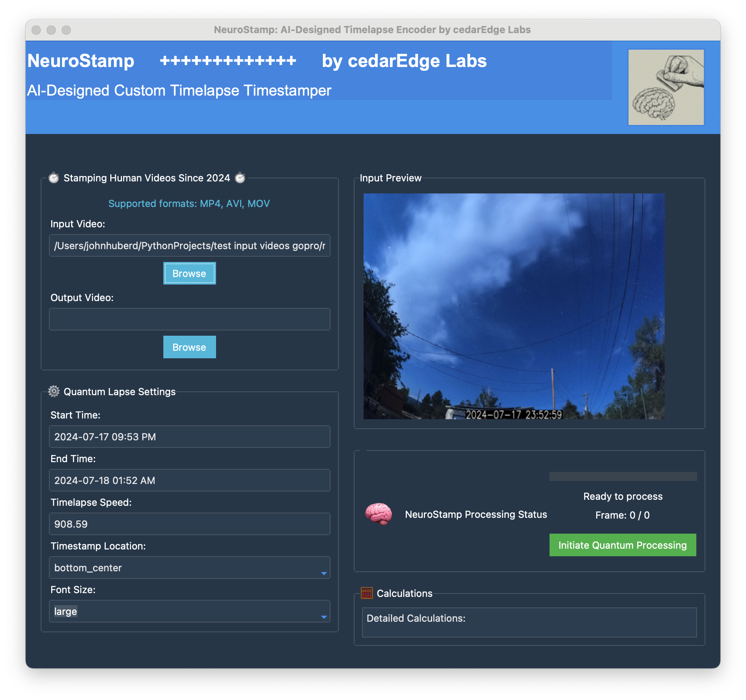Click the abacus icon beside Calculations

coord(367,593)
